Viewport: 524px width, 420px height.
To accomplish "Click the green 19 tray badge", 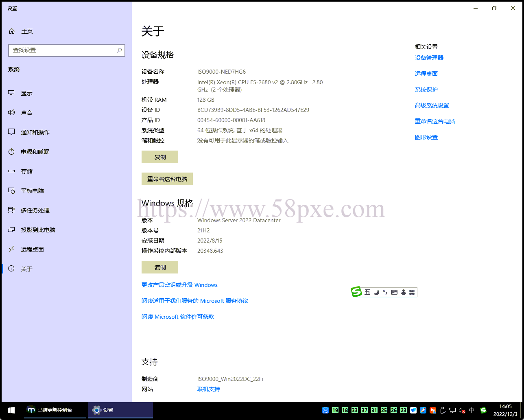I will 335,410.
